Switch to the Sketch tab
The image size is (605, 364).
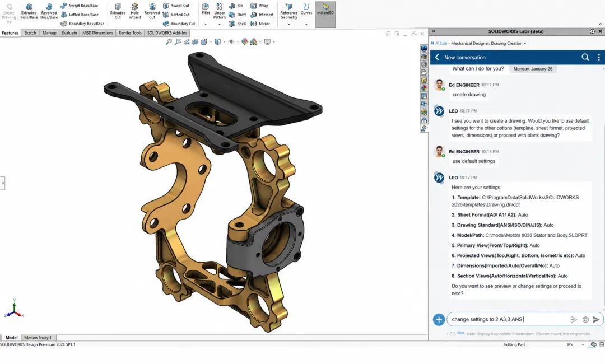click(30, 33)
